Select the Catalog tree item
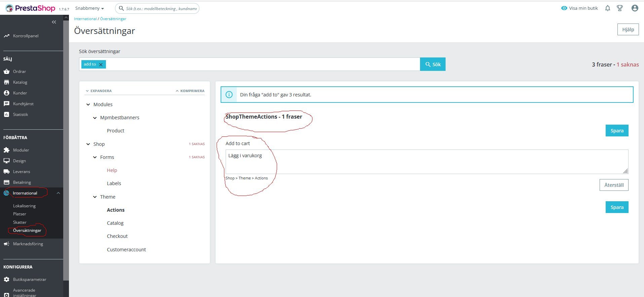This screenshot has height=297, width=644. [x=115, y=223]
